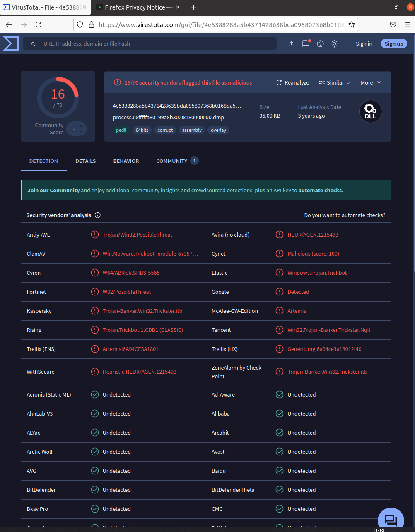This screenshot has width=415, height=532.
Task: Click the padlock site info icon
Action: 92,24
